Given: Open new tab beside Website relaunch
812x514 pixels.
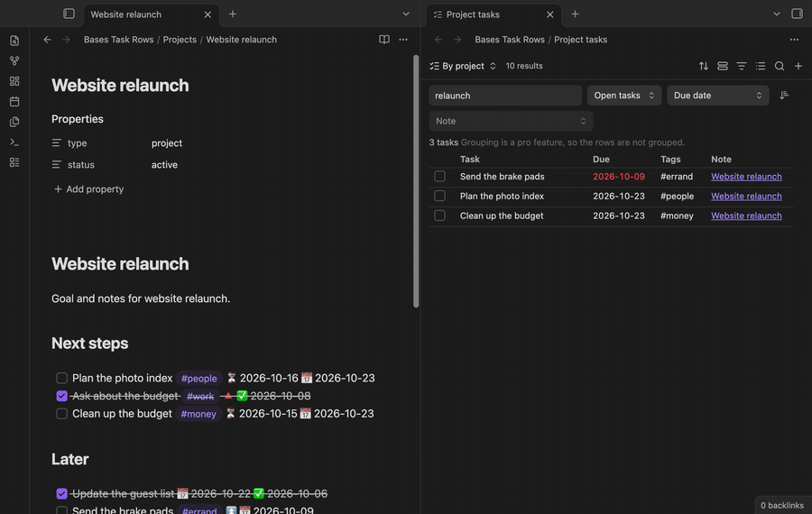Looking at the screenshot, I should click(x=233, y=14).
